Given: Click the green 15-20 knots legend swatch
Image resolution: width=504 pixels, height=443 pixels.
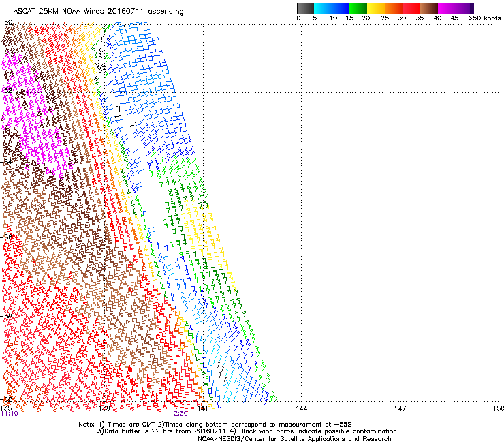Looking at the screenshot, I should pos(358,8).
